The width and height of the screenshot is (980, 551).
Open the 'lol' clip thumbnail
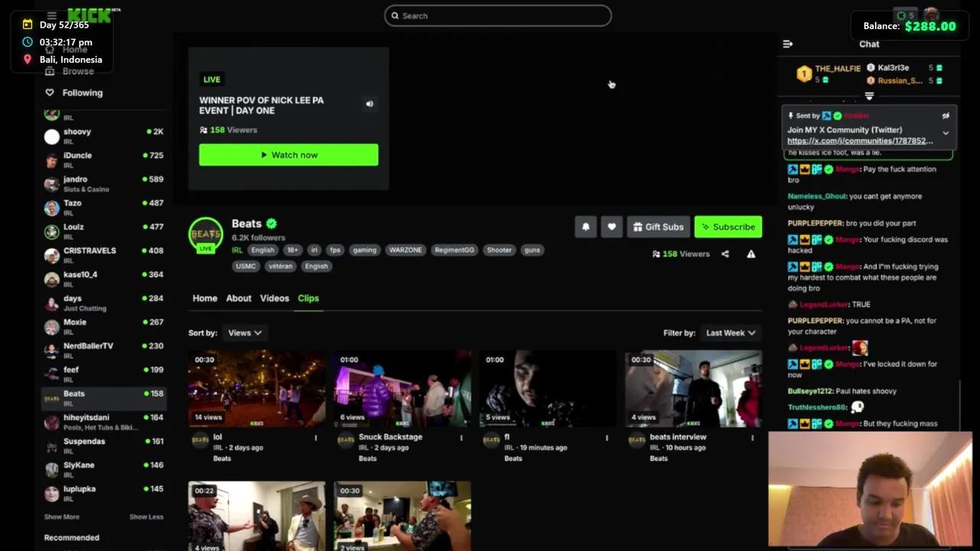pyautogui.click(x=256, y=389)
